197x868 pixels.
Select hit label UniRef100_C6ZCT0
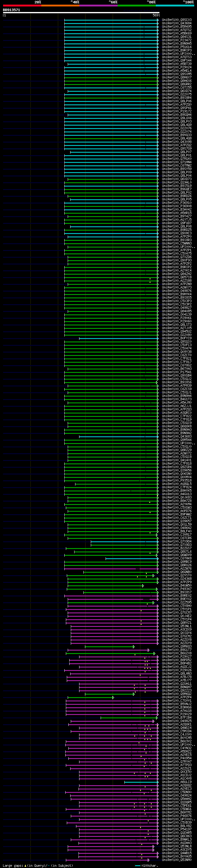tap(177, 355)
